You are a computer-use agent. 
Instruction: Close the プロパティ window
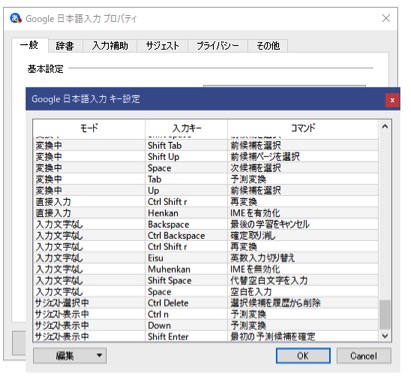point(386,18)
